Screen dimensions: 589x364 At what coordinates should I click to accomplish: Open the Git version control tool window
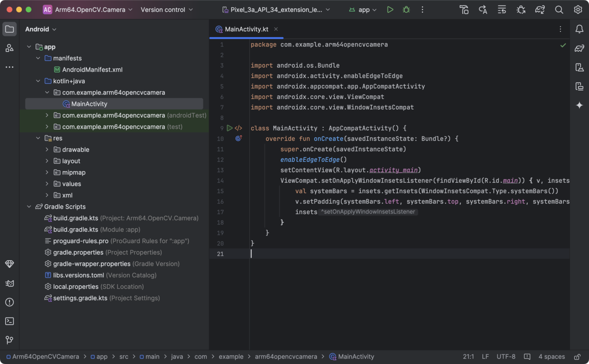[9, 340]
